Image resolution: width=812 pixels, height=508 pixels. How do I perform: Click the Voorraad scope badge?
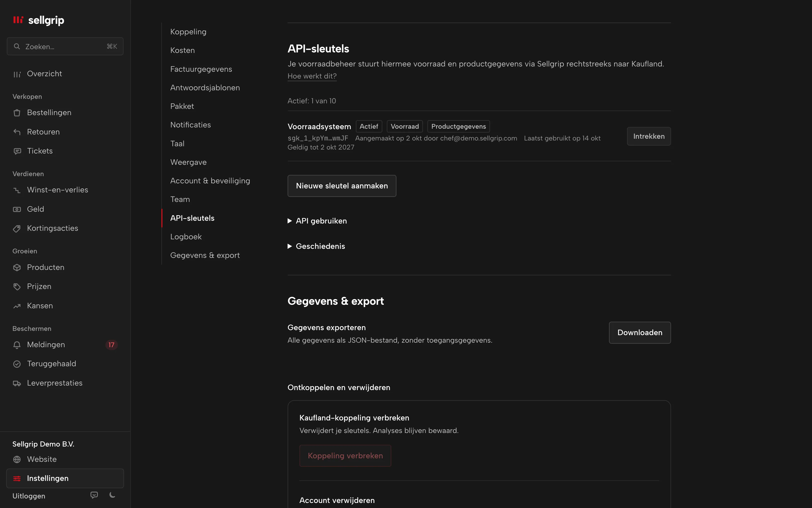click(x=405, y=126)
